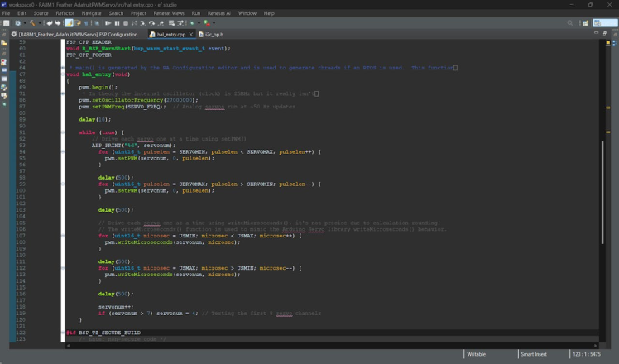Click the Resume debug toolbar icon
This screenshot has height=364, width=619.
click(x=108, y=23)
